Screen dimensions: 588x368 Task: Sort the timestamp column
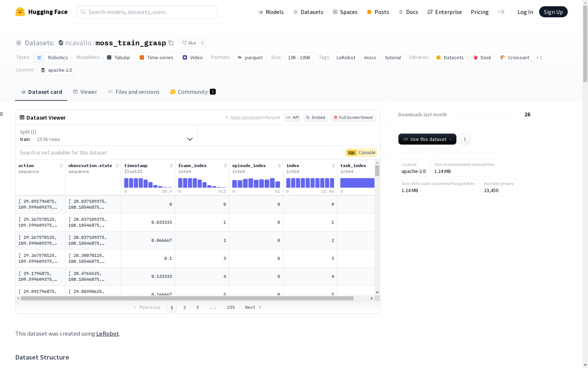point(171,166)
